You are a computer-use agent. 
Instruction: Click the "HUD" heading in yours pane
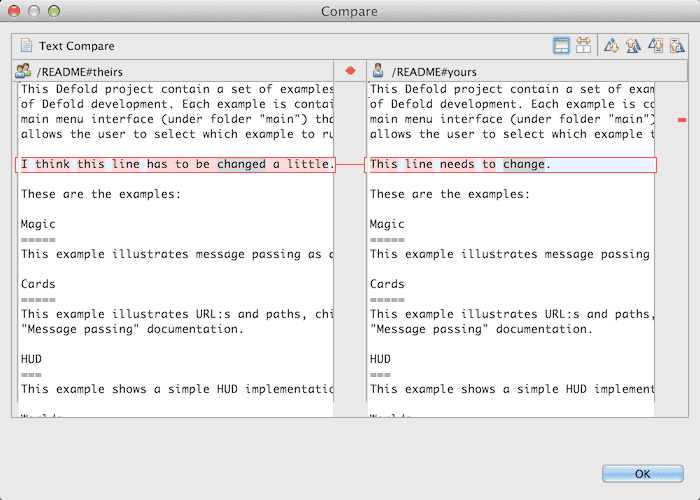tap(380, 359)
